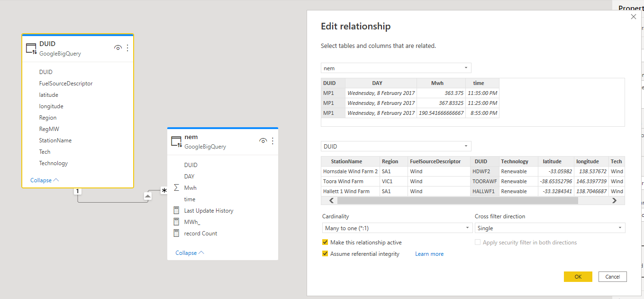Click the relationship filter direction arrow
644x299 pixels.
[x=148, y=196]
